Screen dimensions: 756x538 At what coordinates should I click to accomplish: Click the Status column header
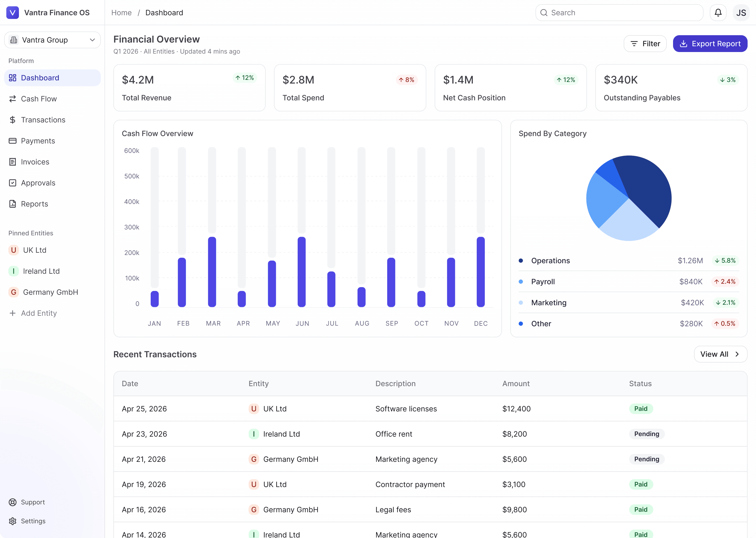[640, 384]
